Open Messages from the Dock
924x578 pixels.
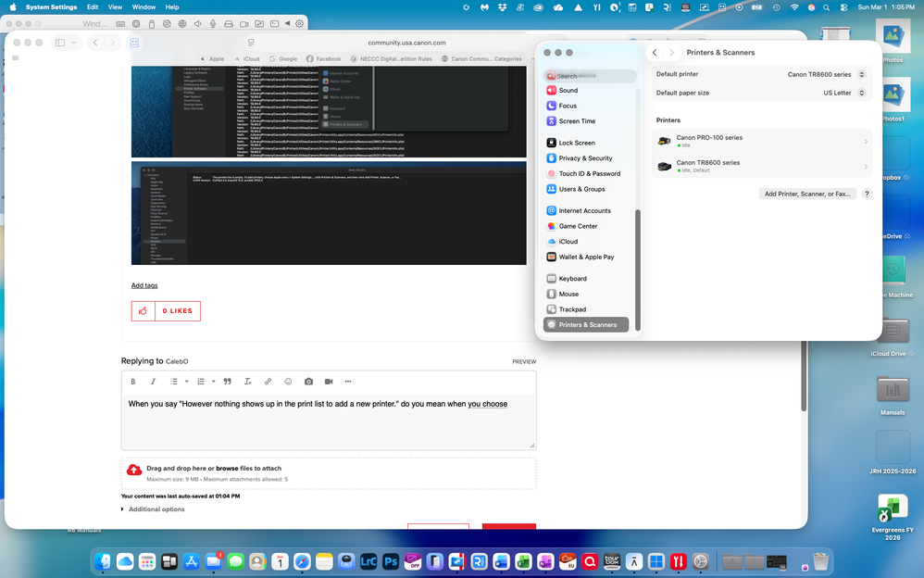(236, 561)
